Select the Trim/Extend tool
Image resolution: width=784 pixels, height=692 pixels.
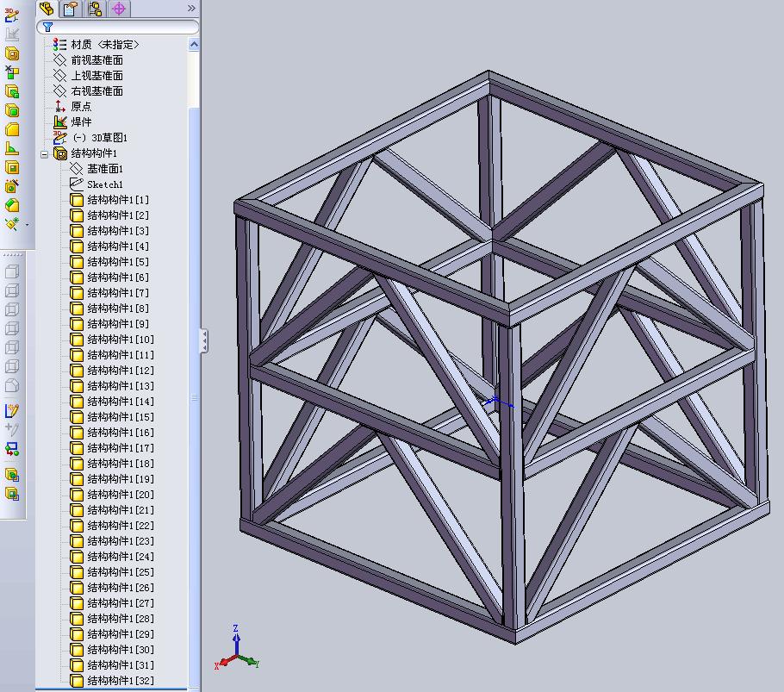[x=11, y=72]
